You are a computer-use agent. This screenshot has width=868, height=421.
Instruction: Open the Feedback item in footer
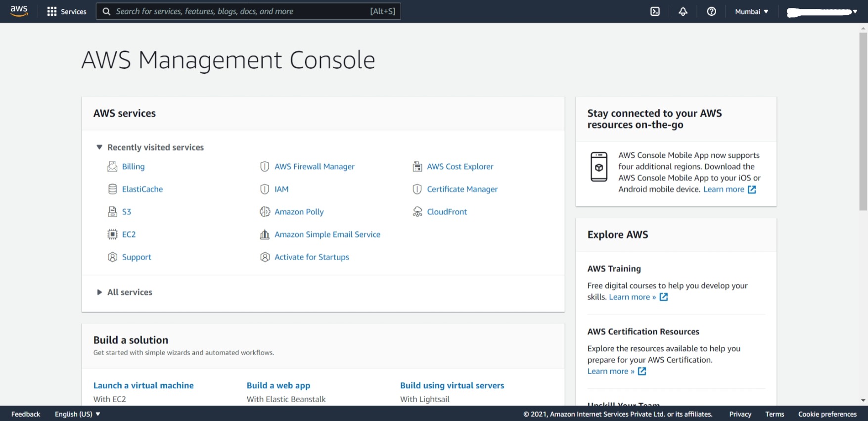pos(26,414)
